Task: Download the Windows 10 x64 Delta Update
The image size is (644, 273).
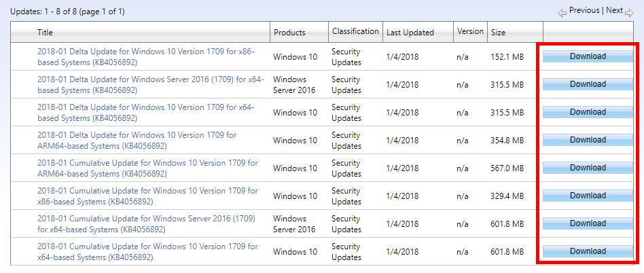Action: [x=588, y=112]
